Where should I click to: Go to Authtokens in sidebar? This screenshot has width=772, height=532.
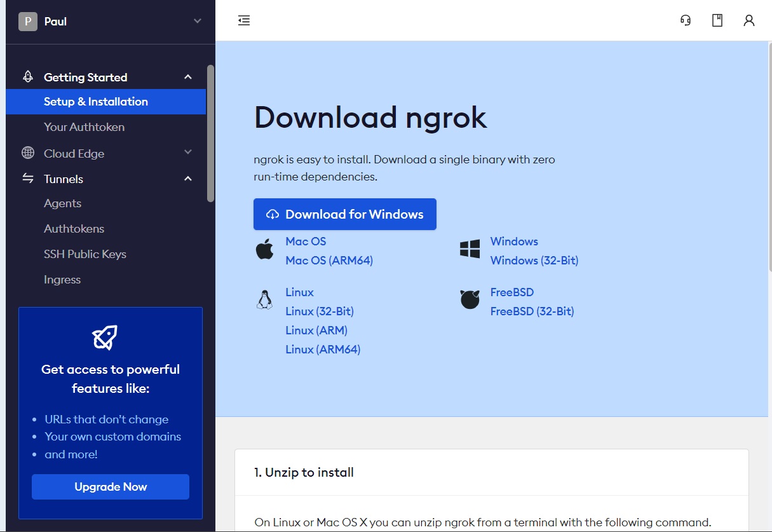click(x=74, y=229)
